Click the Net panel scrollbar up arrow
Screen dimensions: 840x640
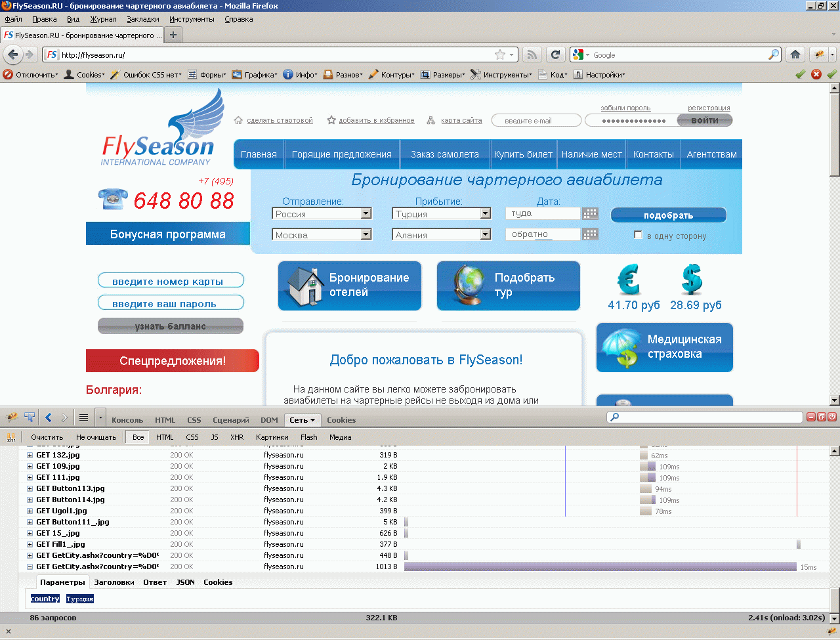click(x=835, y=451)
